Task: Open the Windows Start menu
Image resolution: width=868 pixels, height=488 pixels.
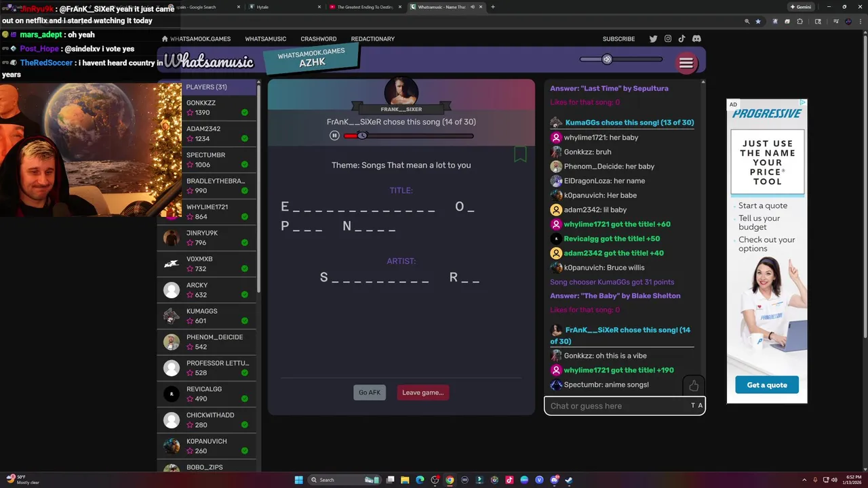Action: (x=298, y=480)
